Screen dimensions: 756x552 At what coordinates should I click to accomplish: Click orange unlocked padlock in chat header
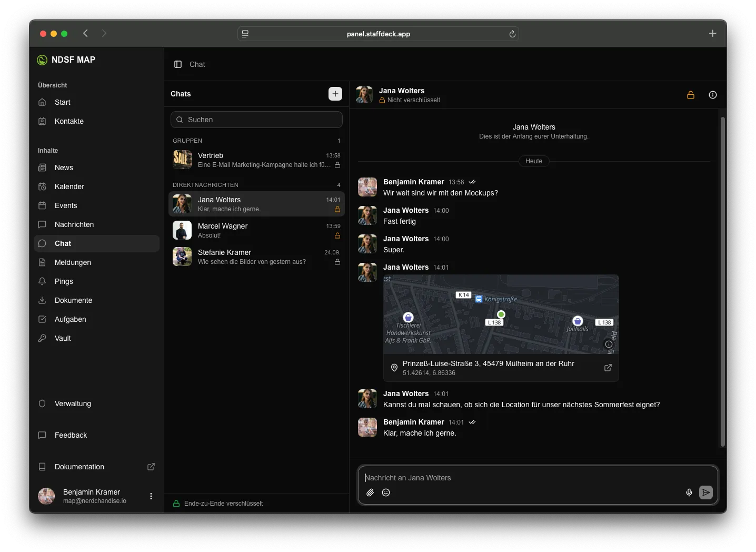(691, 95)
